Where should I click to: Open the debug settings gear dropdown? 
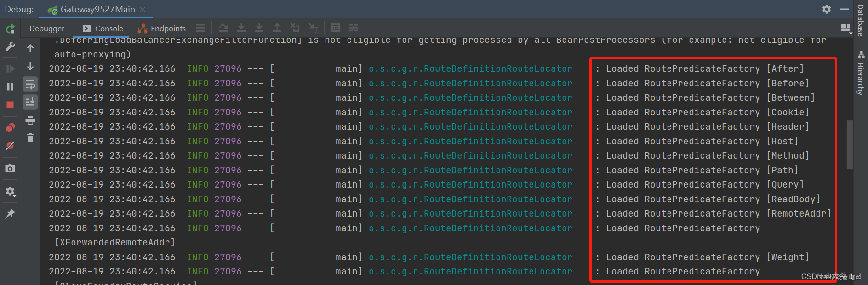tap(10, 191)
